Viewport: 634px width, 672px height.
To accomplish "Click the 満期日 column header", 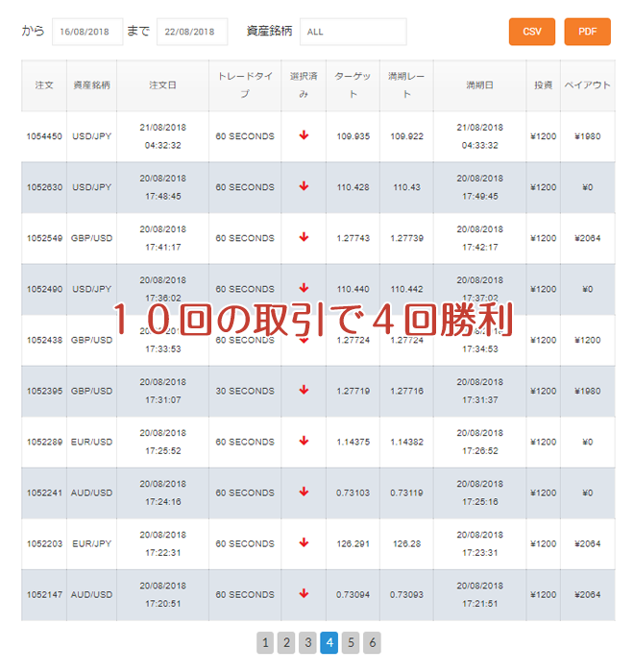I will point(479,85).
